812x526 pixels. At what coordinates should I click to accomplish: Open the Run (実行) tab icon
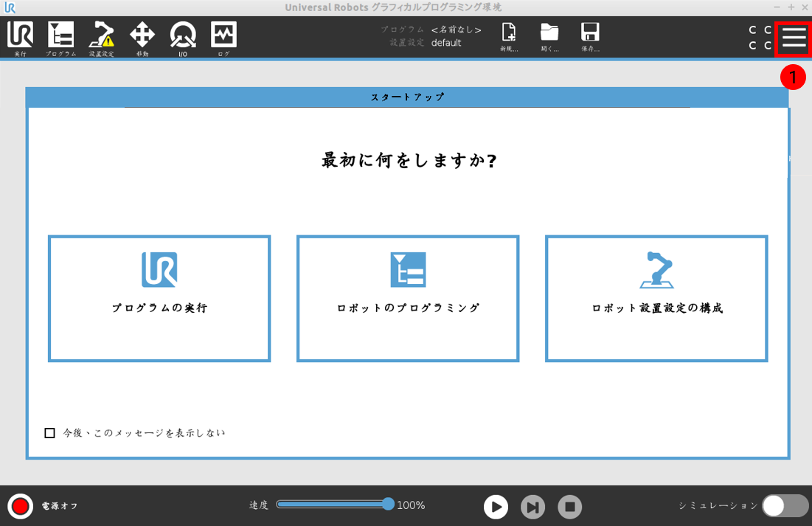pyautogui.click(x=20, y=37)
